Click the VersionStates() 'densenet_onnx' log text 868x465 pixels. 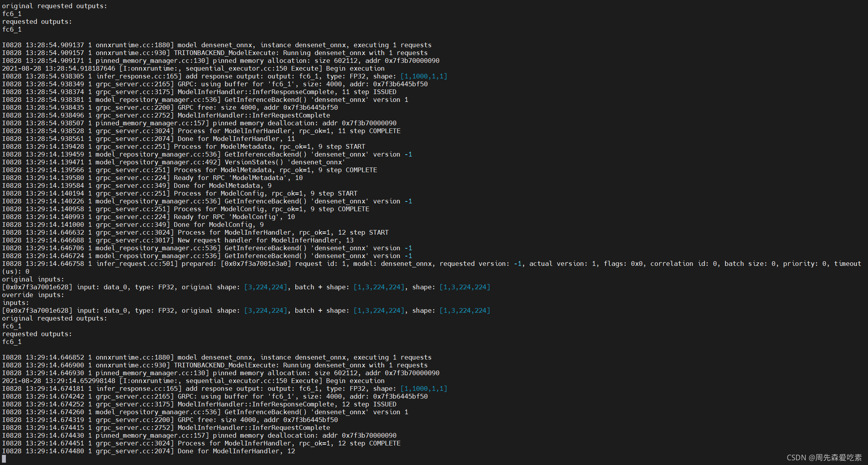point(285,162)
